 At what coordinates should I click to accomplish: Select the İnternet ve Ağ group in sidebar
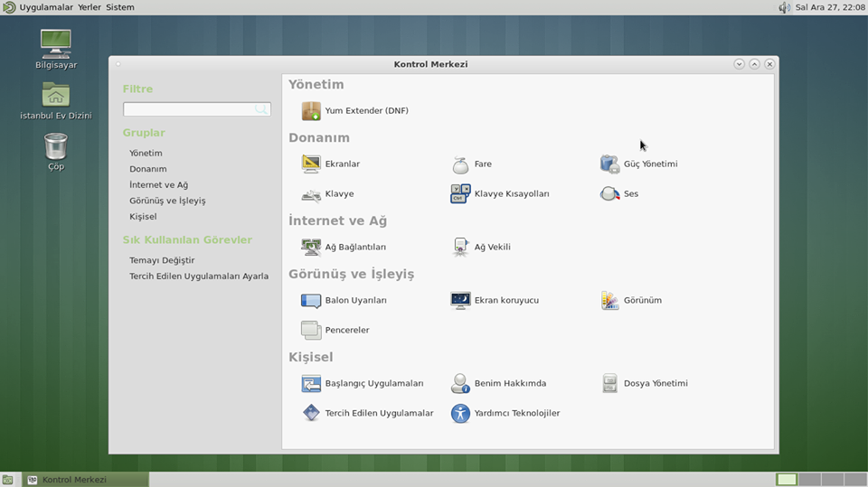click(x=158, y=185)
